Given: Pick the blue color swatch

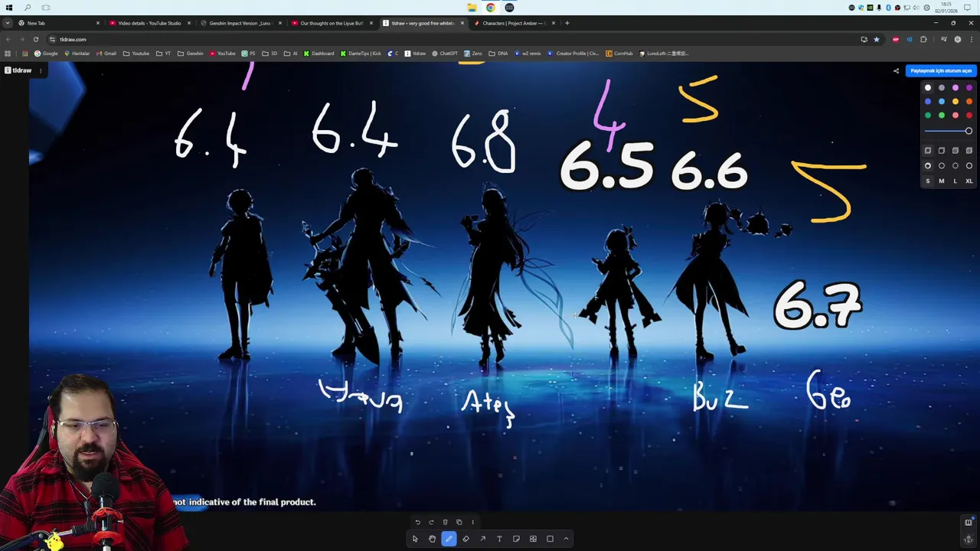Looking at the screenshot, I should [928, 102].
